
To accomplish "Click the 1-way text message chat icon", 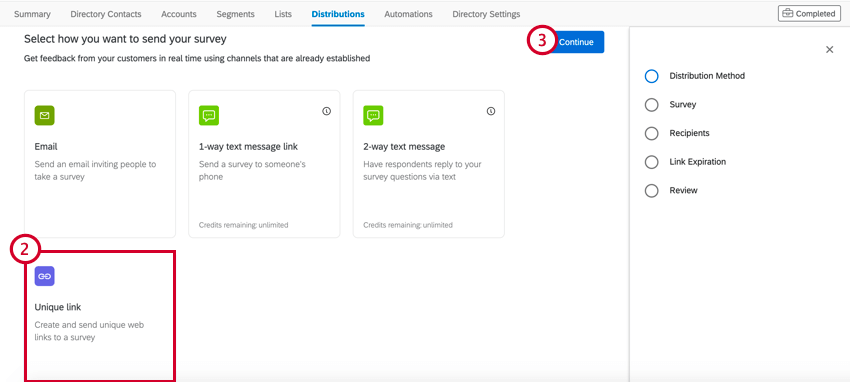I will click(209, 115).
